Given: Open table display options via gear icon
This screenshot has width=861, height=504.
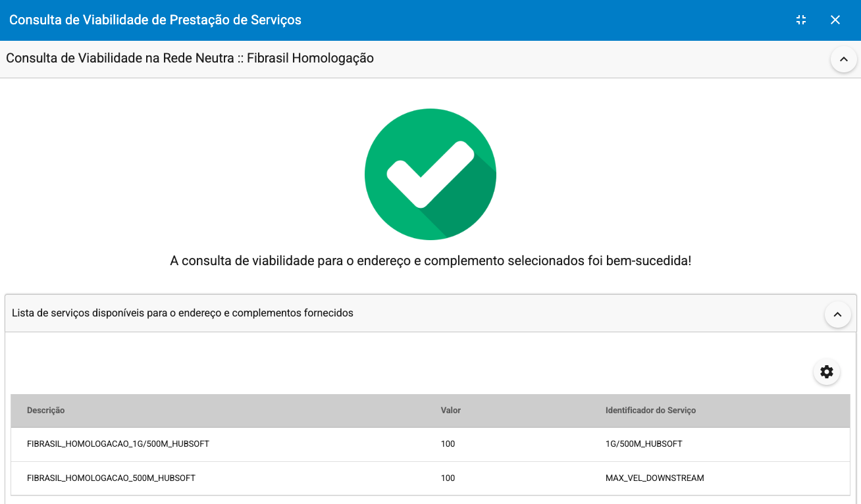Looking at the screenshot, I should click(826, 372).
